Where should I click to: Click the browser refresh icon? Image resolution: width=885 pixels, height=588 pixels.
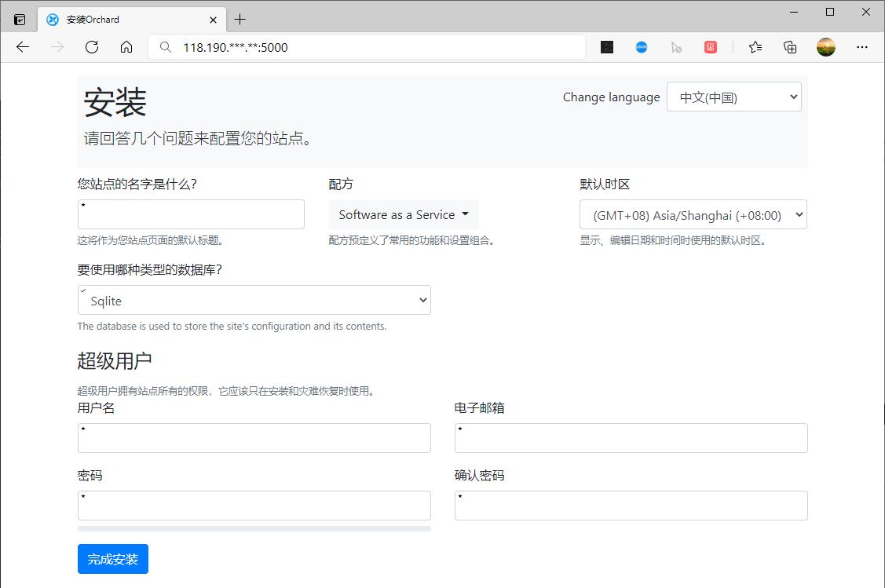click(x=91, y=46)
